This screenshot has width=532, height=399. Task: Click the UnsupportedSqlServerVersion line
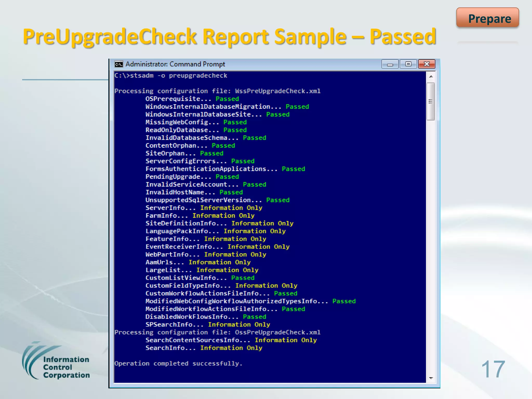217,200
